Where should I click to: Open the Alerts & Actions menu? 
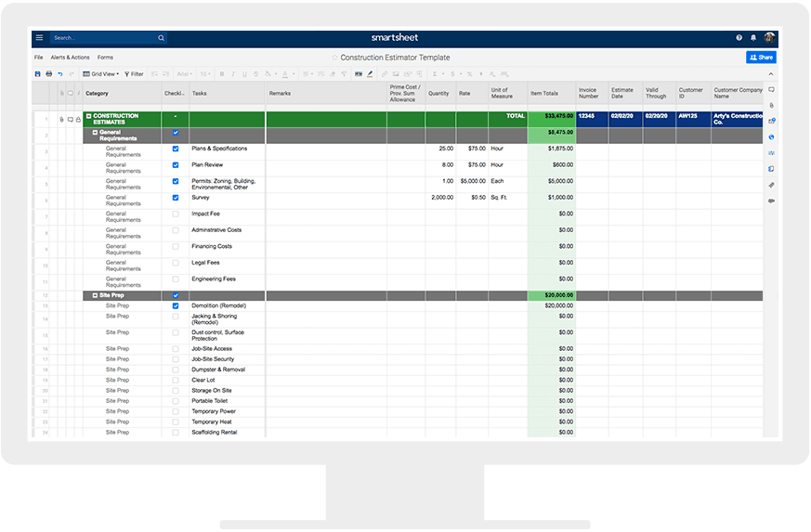pyautogui.click(x=70, y=58)
